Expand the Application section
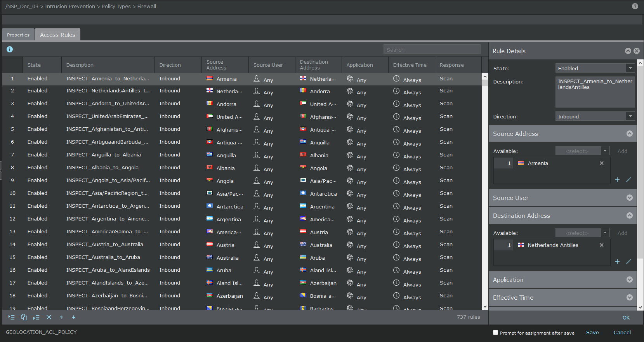 630,280
